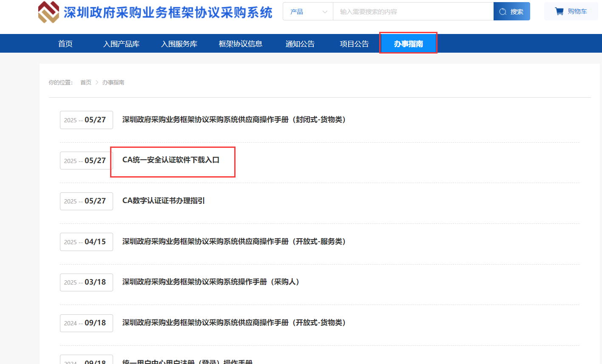Navigate to 通知公告 tab
Screen dimensions: 602x364
pos(300,44)
